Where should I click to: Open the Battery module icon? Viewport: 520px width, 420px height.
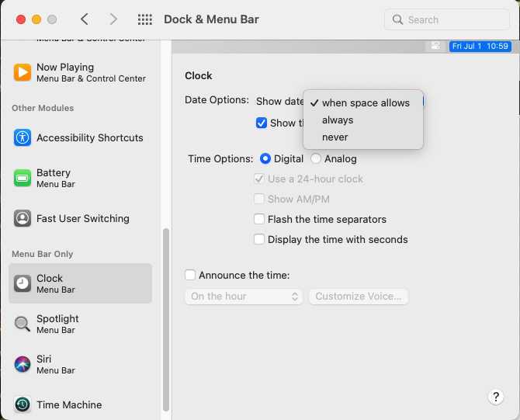23,178
